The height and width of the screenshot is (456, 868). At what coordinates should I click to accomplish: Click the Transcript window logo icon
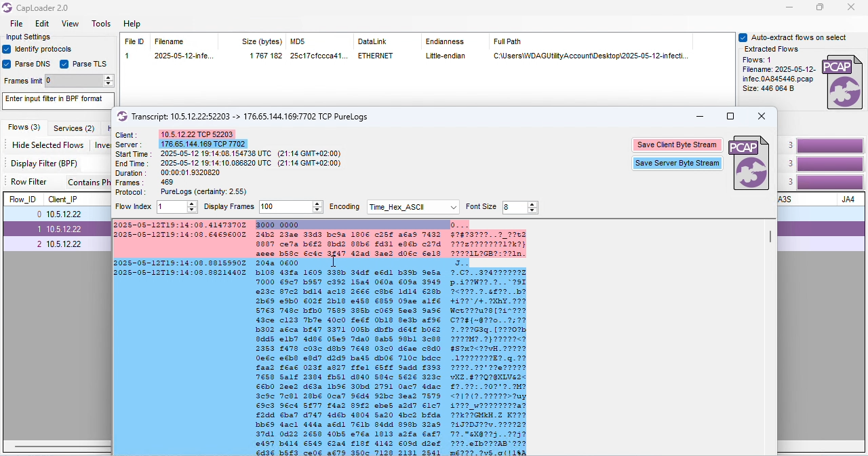122,117
